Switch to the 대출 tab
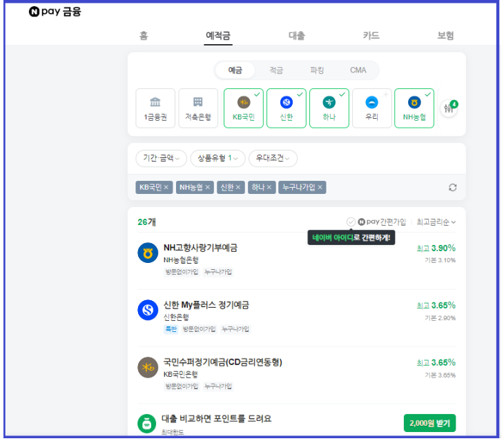The image size is (504, 441). (296, 35)
